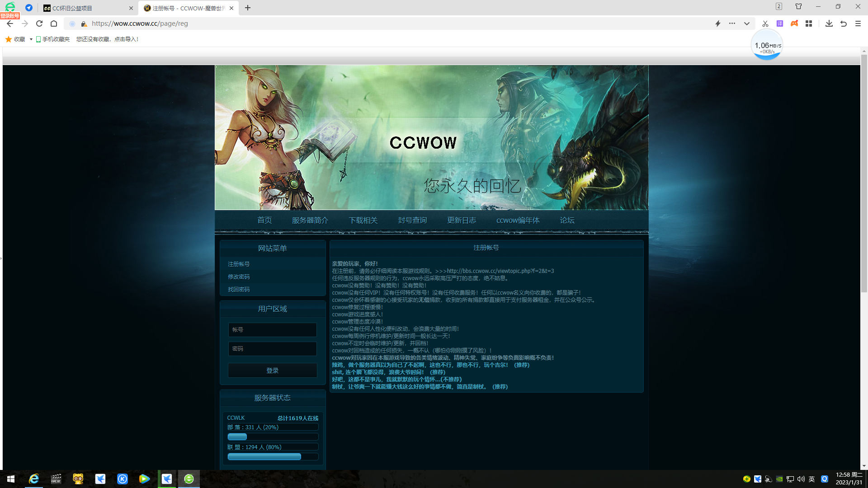Open the new tab plus button
Screen dimensions: 868x488
click(x=248, y=8)
